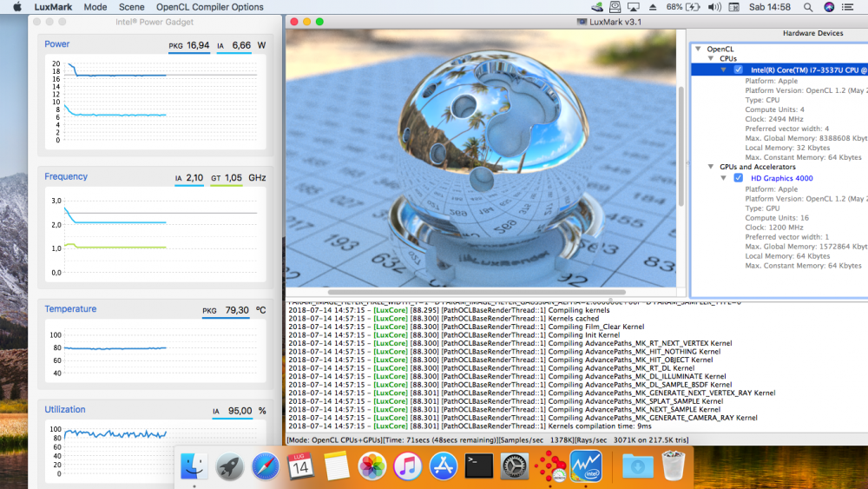The height and width of the screenshot is (489, 868).
Task: Collapse the CPUs tree group
Action: click(711, 58)
